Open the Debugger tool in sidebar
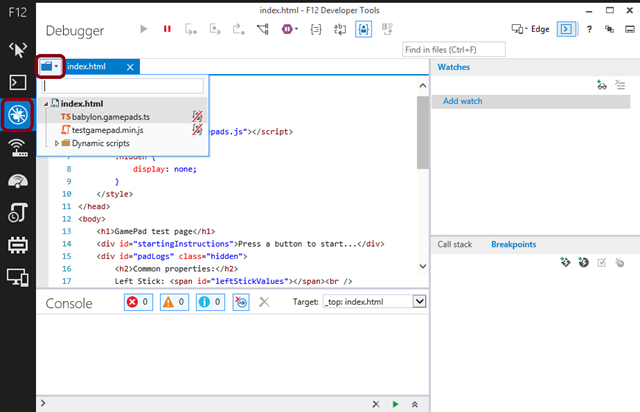 18,115
